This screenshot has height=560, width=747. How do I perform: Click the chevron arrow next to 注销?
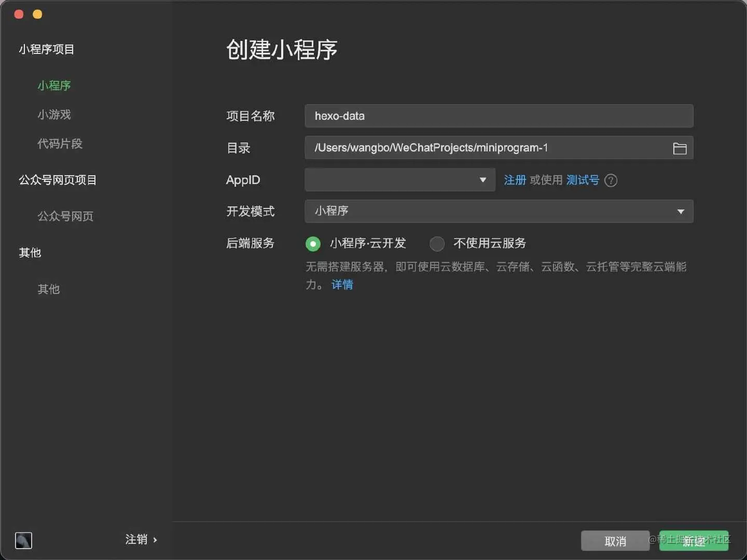coord(155,540)
